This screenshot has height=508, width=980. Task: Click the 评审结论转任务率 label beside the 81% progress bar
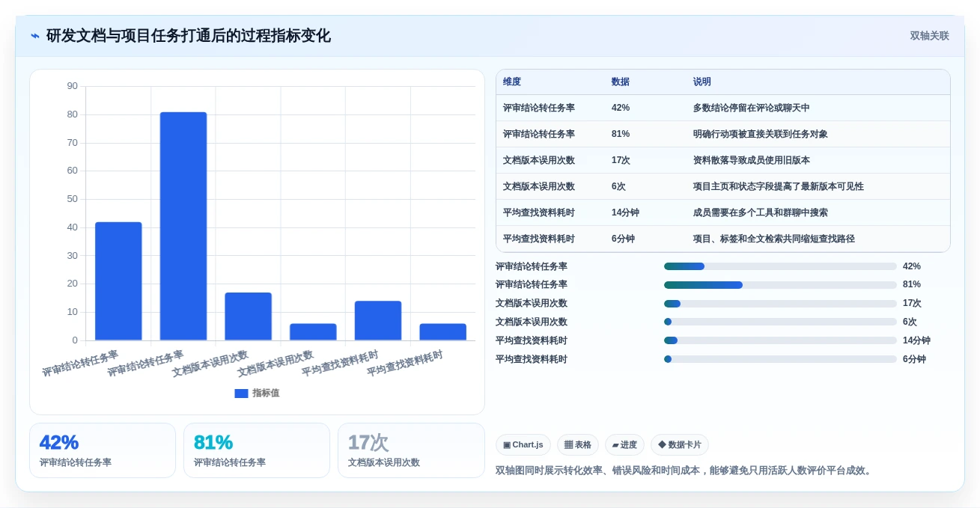[x=532, y=284]
